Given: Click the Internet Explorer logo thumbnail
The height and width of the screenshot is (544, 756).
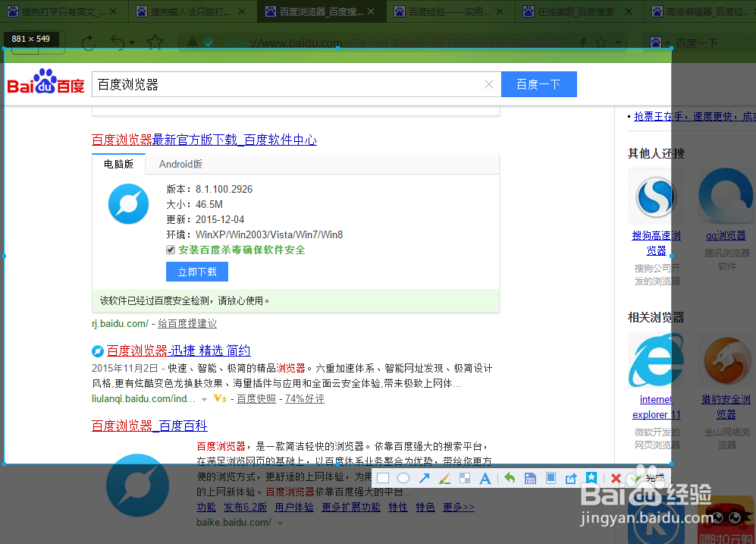Looking at the screenshot, I should pyautogui.click(x=656, y=360).
